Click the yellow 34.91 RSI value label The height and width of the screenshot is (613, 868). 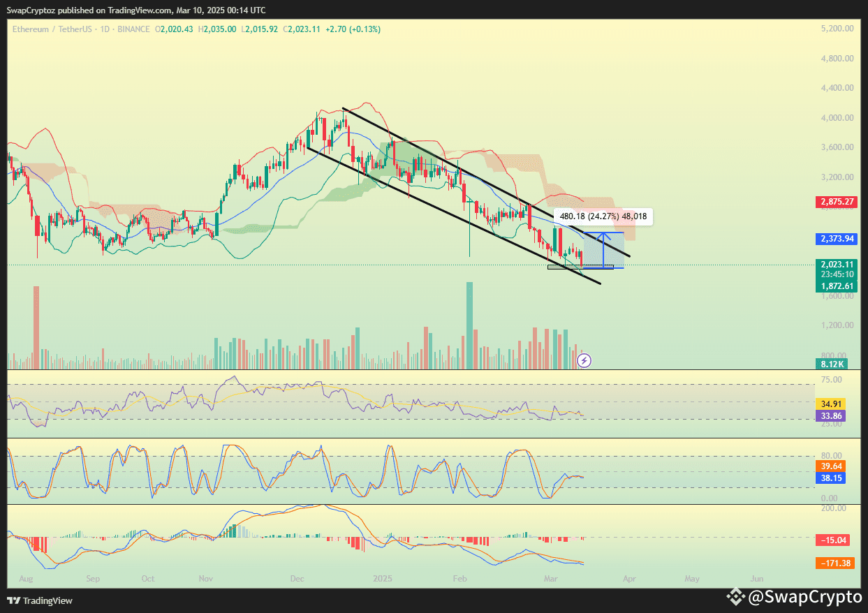coord(831,404)
